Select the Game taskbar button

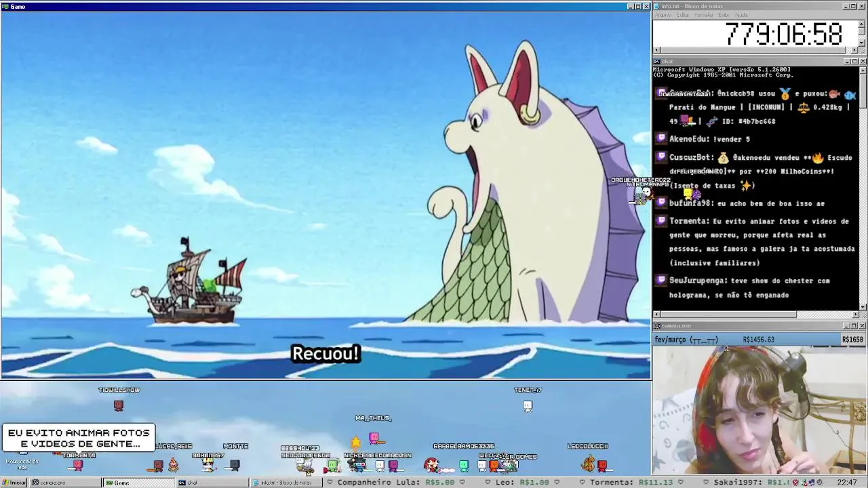[x=138, y=483]
